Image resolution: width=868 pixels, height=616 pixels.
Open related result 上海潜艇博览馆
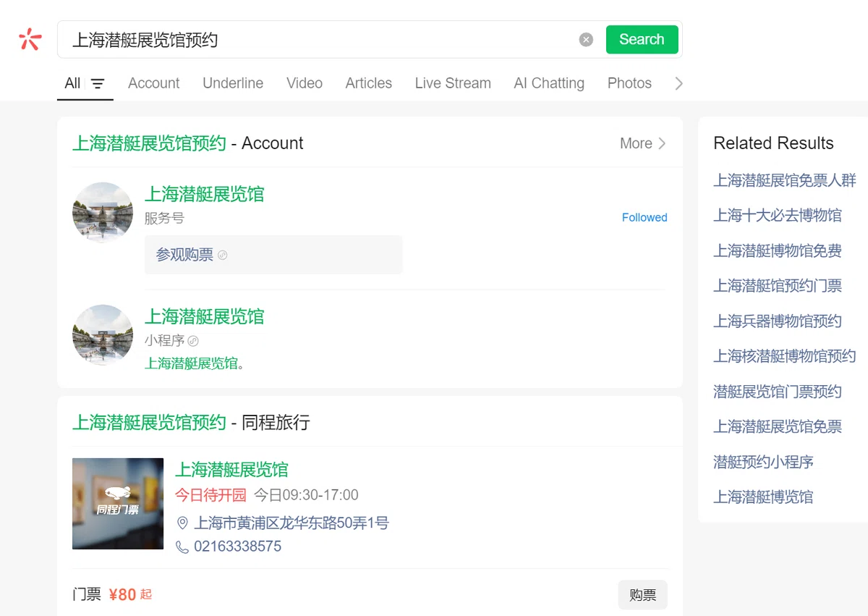[763, 497]
